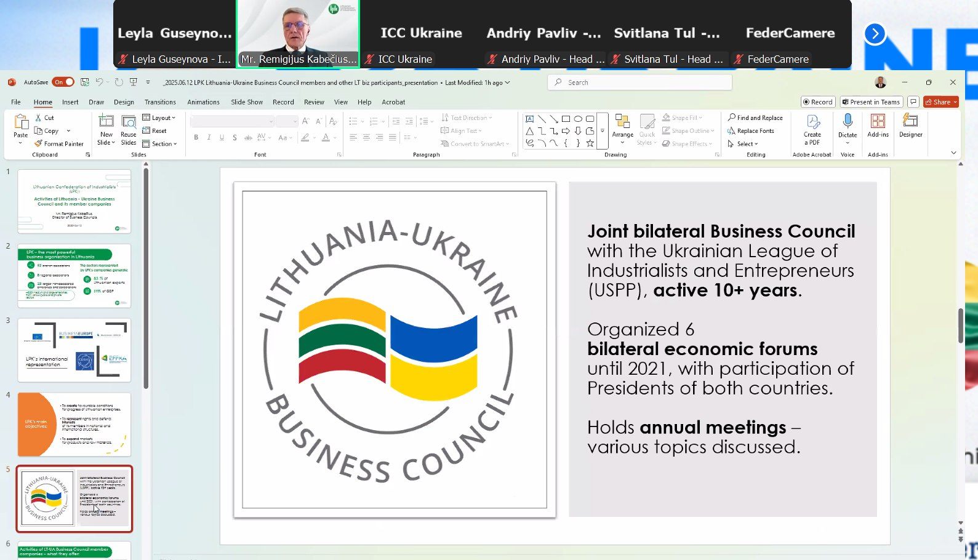The width and height of the screenshot is (978, 560).
Task: Select slide 4 thumbnail with orange shape
Action: click(74, 425)
